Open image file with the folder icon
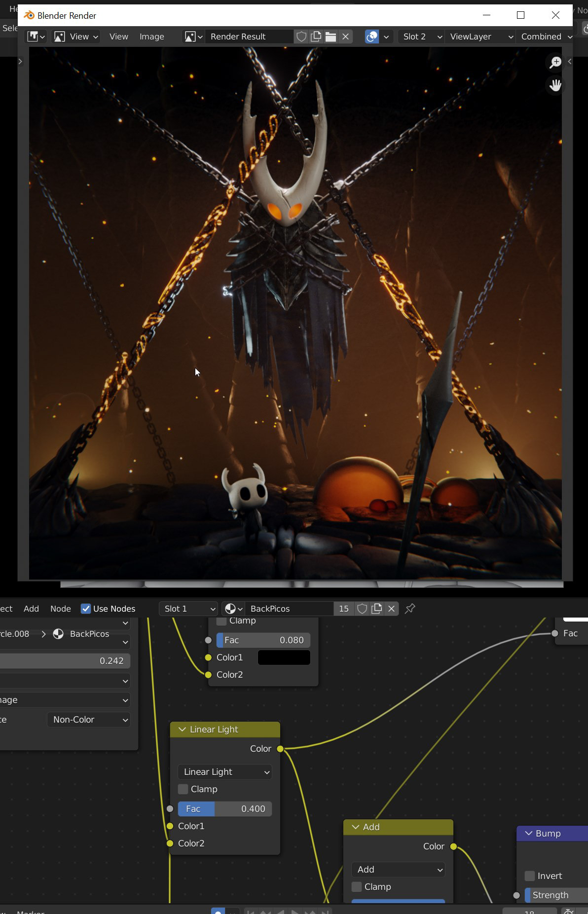Viewport: 588px width, 914px height. tap(331, 37)
